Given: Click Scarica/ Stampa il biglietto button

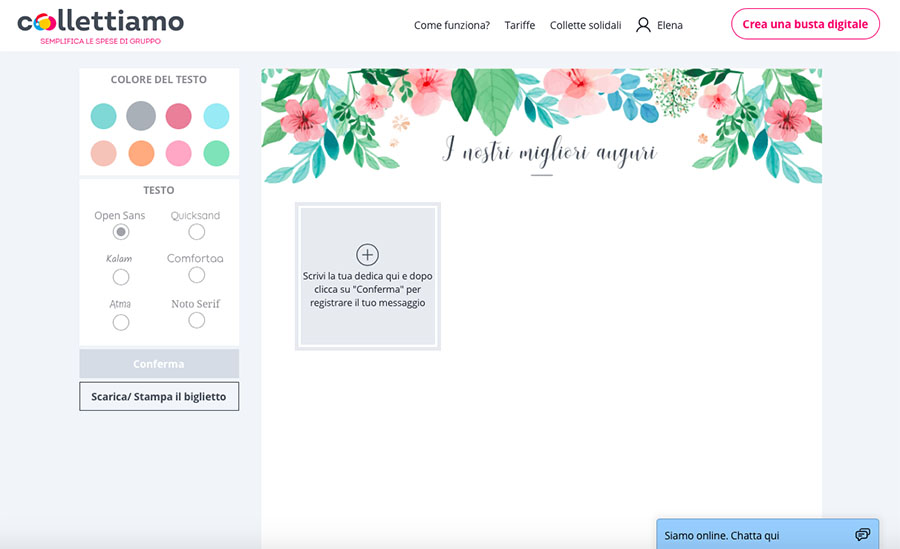Looking at the screenshot, I should point(159,396).
